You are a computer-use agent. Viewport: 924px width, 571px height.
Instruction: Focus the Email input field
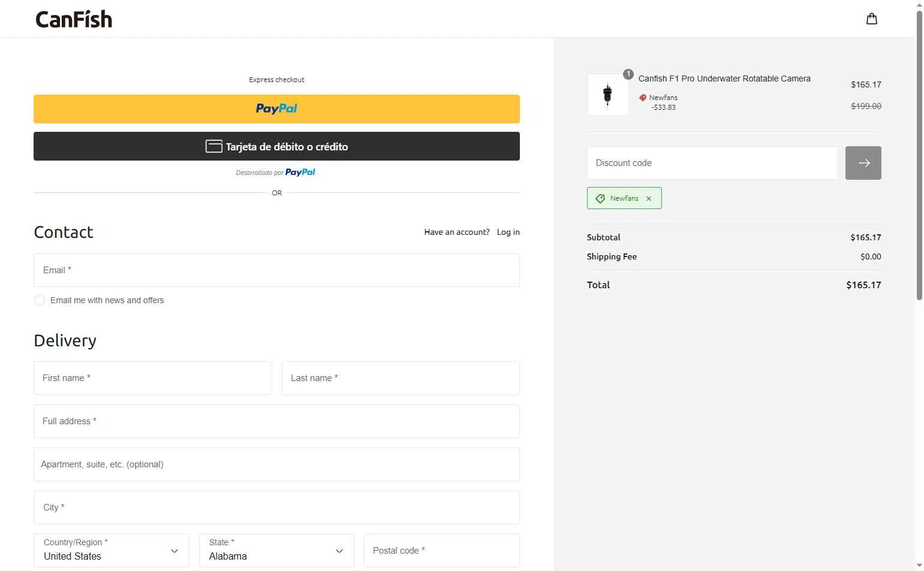276,270
